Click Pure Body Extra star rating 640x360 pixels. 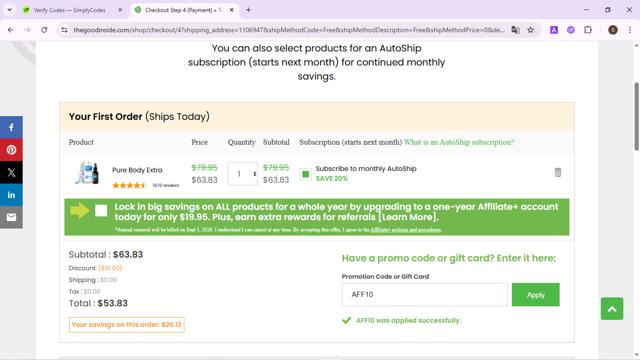tap(129, 185)
